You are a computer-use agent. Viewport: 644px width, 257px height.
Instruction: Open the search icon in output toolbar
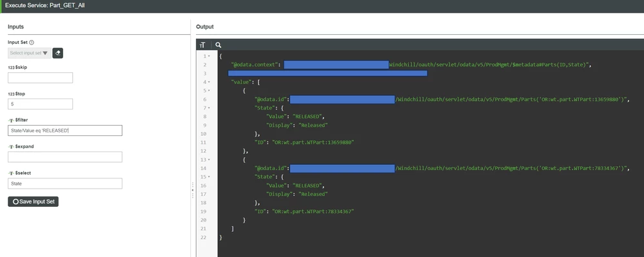click(x=218, y=45)
